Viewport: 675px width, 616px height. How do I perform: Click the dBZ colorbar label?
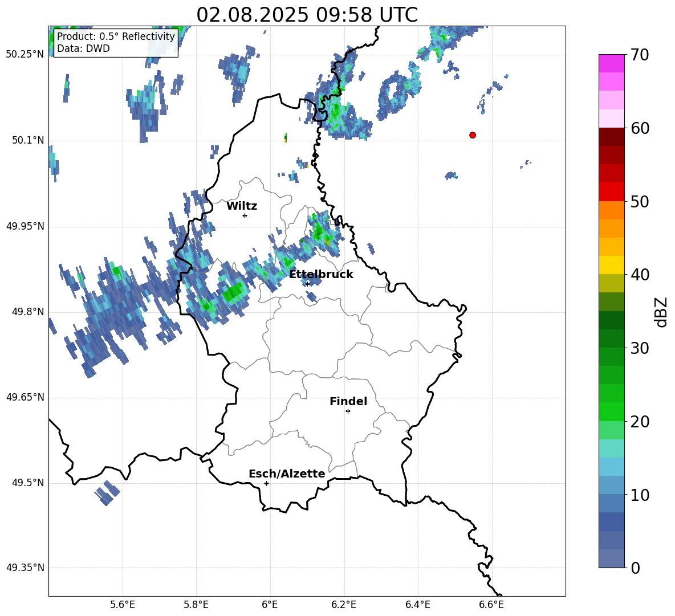(x=661, y=312)
